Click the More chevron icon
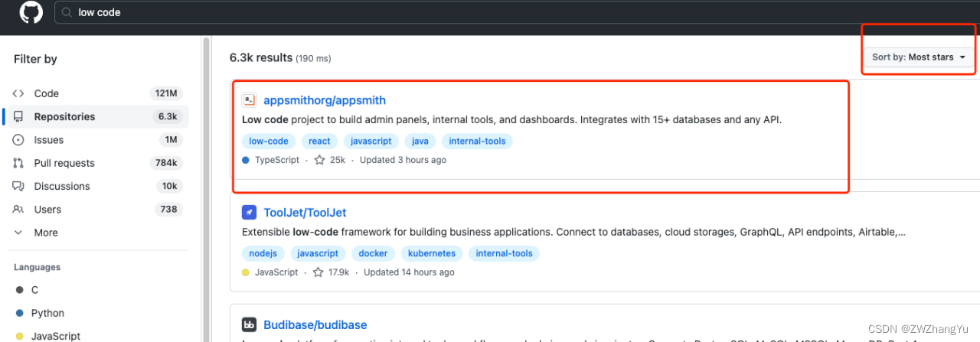This screenshot has width=980, height=342. (x=18, y=233)
